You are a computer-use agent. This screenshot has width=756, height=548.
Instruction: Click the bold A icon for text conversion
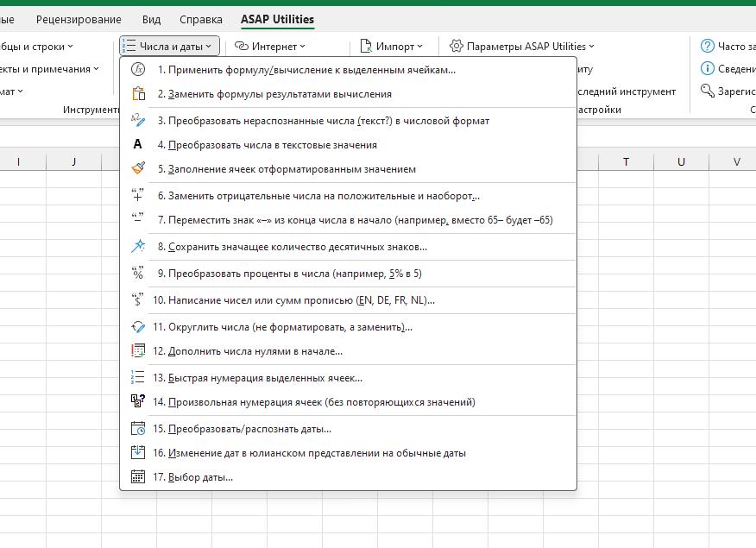coord(137,145)
